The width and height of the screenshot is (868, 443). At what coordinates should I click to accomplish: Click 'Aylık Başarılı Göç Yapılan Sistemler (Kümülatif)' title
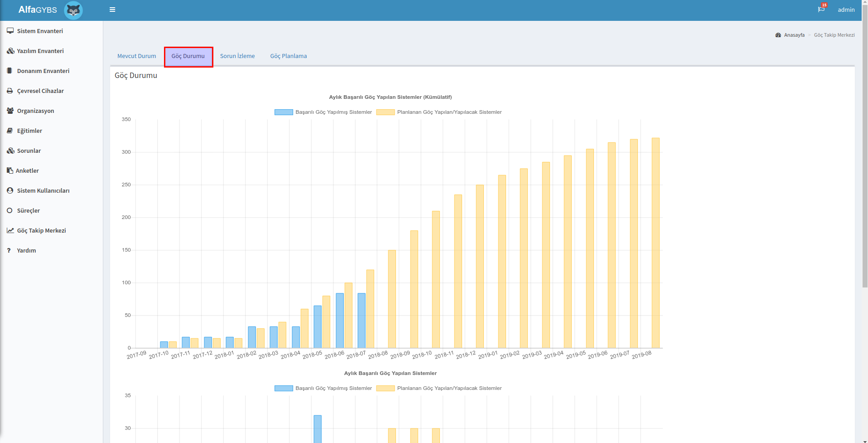(390, 97)
